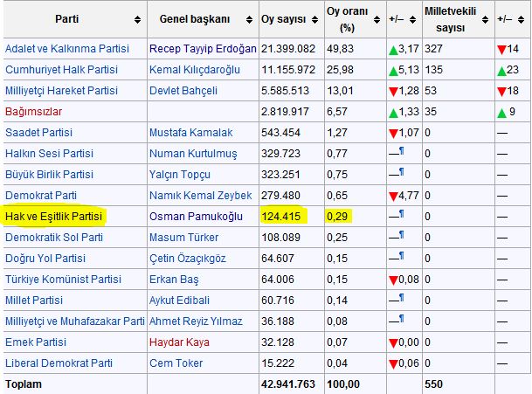Select percentage 49,83
Viewport: 532px width, 394px height.
(x=340, y=49)
